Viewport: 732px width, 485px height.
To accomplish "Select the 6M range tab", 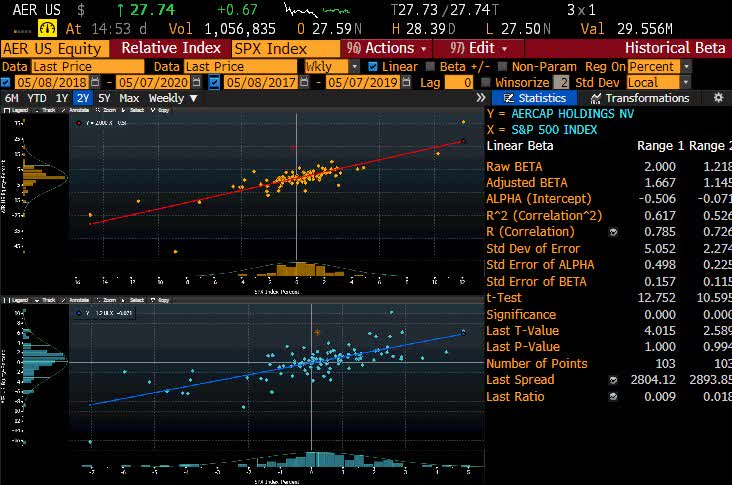I will [x=12, y=98].
